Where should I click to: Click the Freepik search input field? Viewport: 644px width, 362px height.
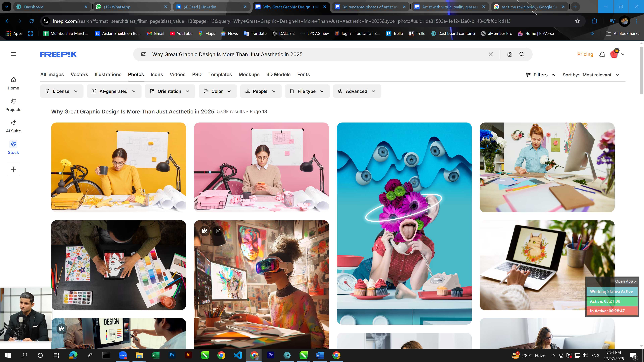pyautogui.click(x=317, y=54)
